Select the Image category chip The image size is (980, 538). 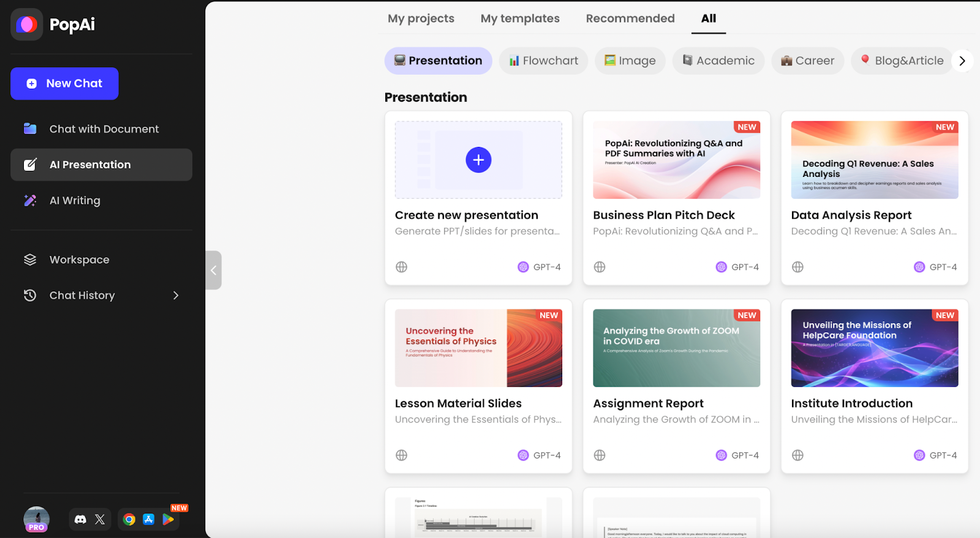pos(630,61)
